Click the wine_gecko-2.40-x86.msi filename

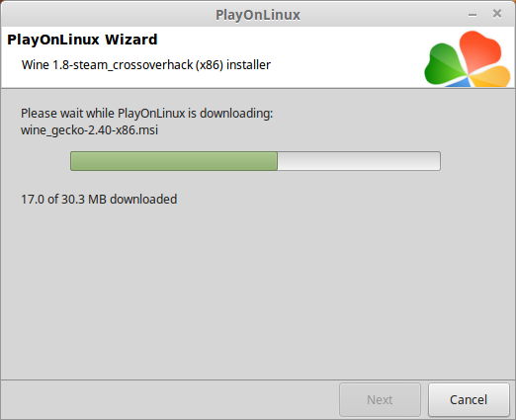tap(89, 130)
